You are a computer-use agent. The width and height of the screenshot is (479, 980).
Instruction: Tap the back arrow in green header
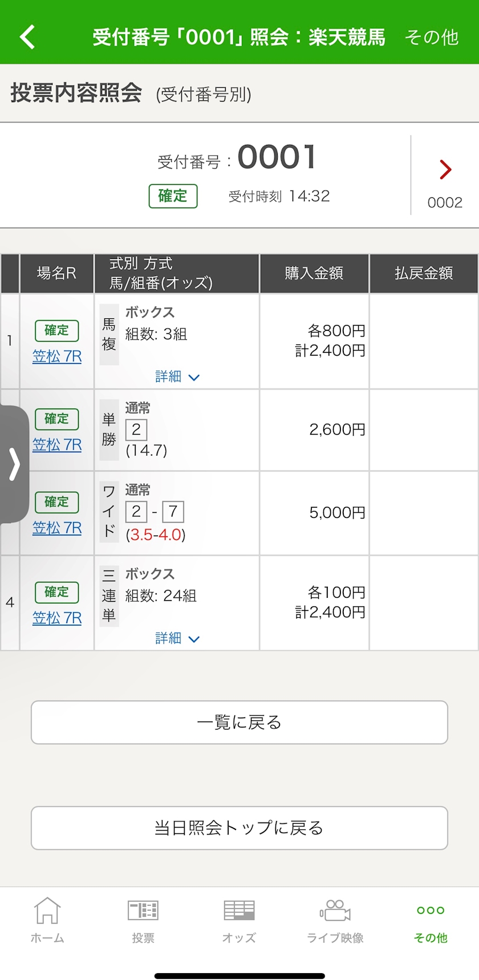click(x=27, y=37)
